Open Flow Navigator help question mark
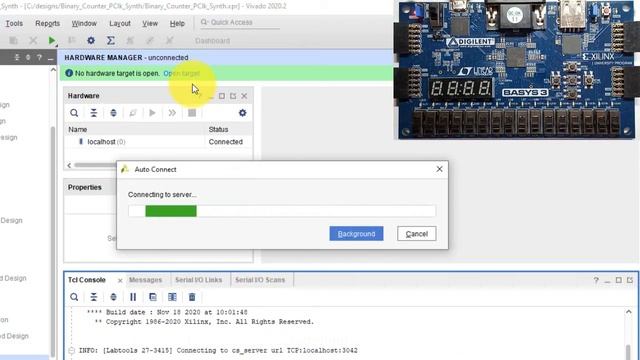Viewport: 640px width, 360px height. click(x=39, y=58)
